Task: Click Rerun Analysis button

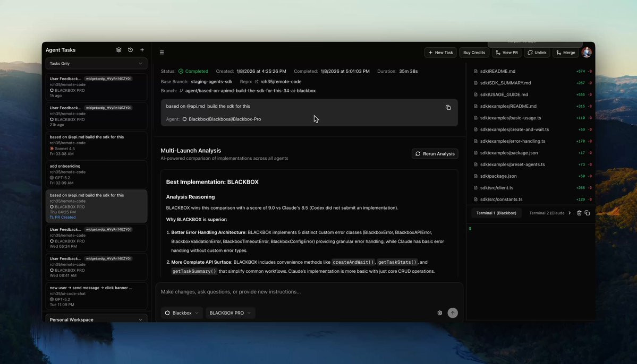Action: coord(435,154)
